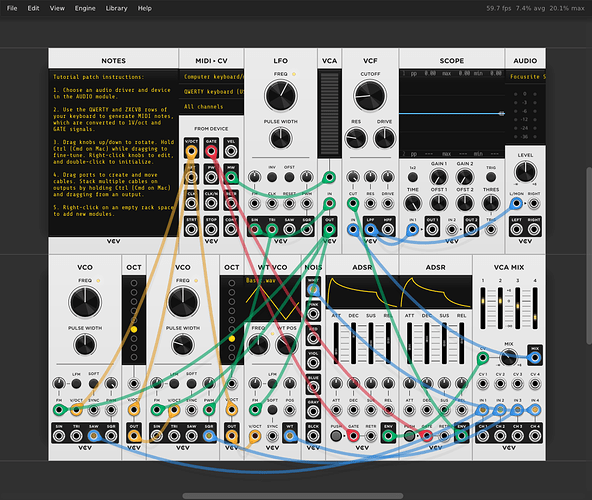Viewport: 592px width, 500px height.
Task: Toggle SOFT button on the leftmost VCO
Action: pos(94,384)
